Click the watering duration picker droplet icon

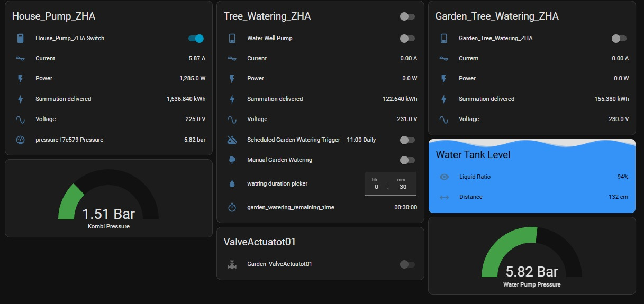pos(232,184)
